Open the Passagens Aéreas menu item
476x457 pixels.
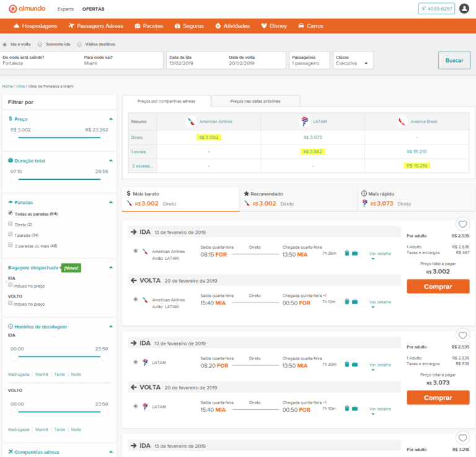(96, 26)
